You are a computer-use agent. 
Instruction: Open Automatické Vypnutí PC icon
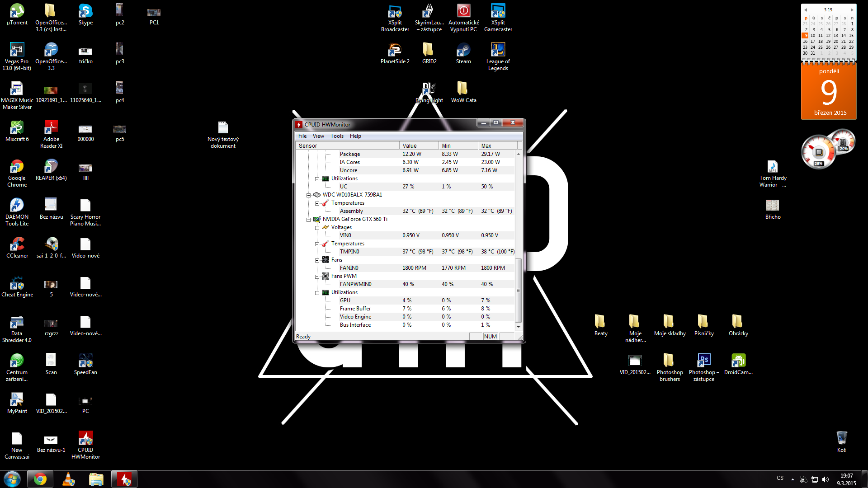coord(463,18)
